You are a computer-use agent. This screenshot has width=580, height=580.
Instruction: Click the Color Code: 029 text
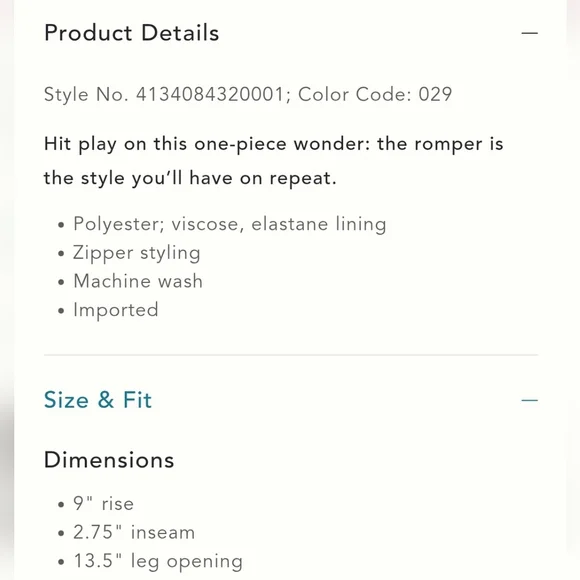[375, 94]
